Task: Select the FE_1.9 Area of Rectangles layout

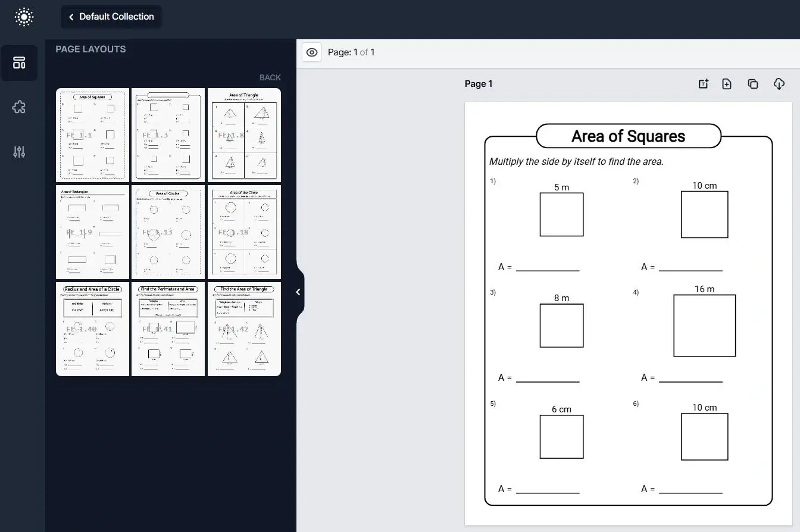Action: click(92, 231)
